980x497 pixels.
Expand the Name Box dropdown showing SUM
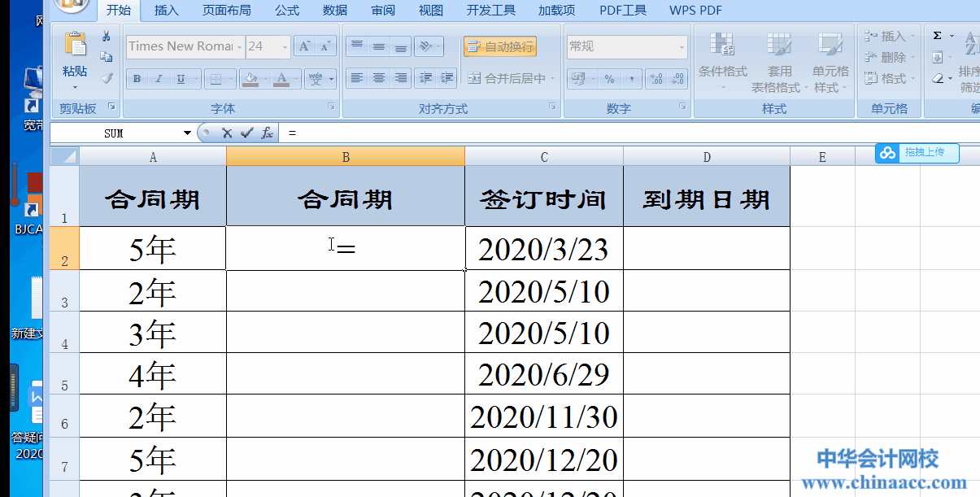coord(188,133)
